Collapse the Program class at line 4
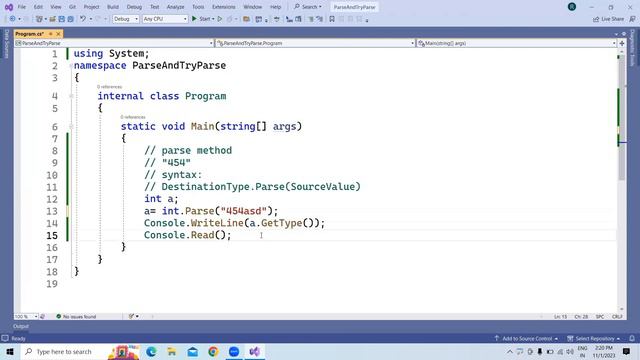 click(x=71, y=96)
